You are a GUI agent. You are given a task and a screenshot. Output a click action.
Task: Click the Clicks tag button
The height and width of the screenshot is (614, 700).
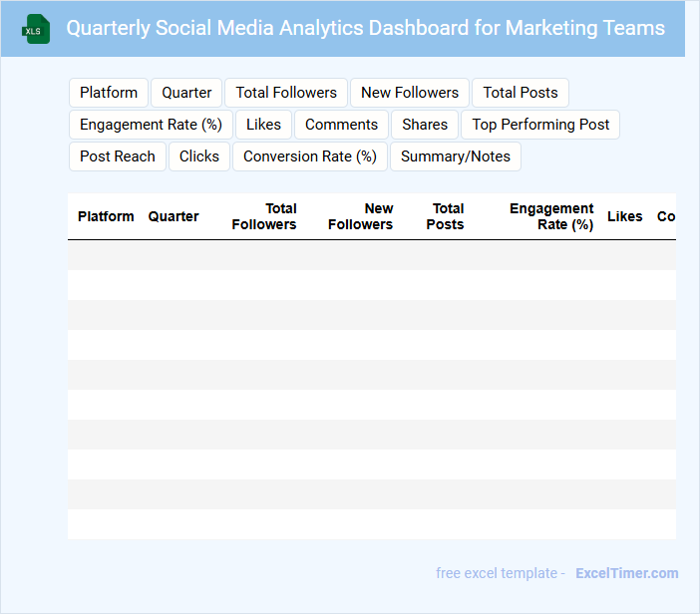[199, 156]
